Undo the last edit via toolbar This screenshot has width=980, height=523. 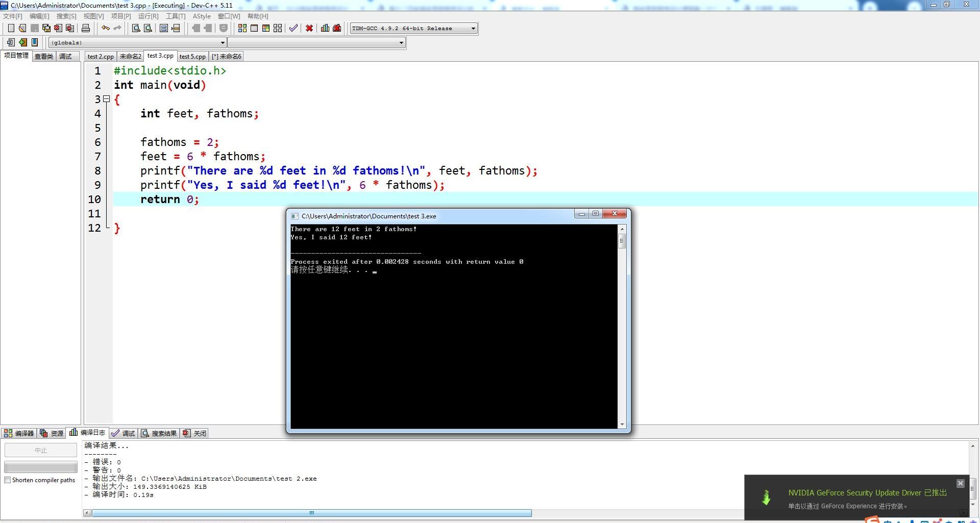point(106,29)
